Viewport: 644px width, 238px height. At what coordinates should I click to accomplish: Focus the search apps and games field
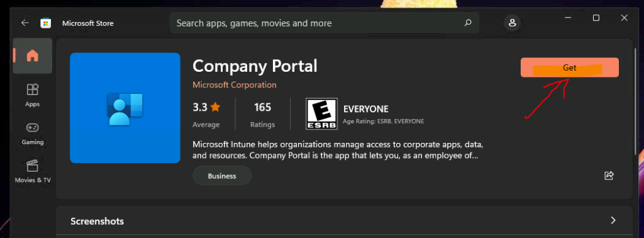[324, 23]
